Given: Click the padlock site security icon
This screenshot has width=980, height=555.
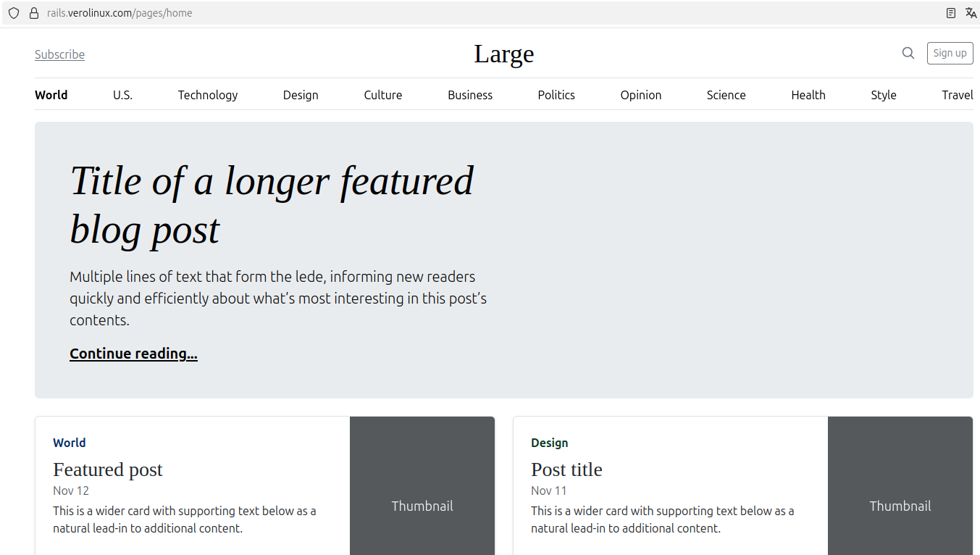Looking at the screenshot, I should coord(33,13).
